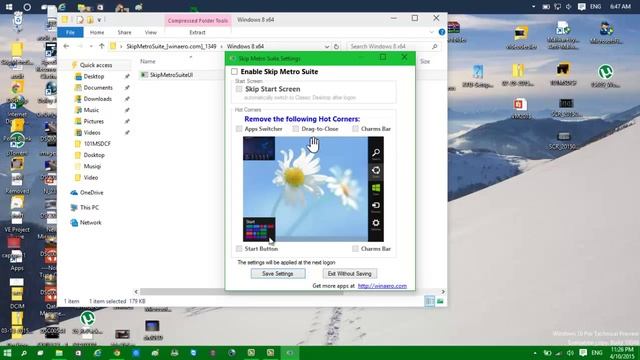
Task: Show hidden icons in bottom tray
Action: coord(535,353)
